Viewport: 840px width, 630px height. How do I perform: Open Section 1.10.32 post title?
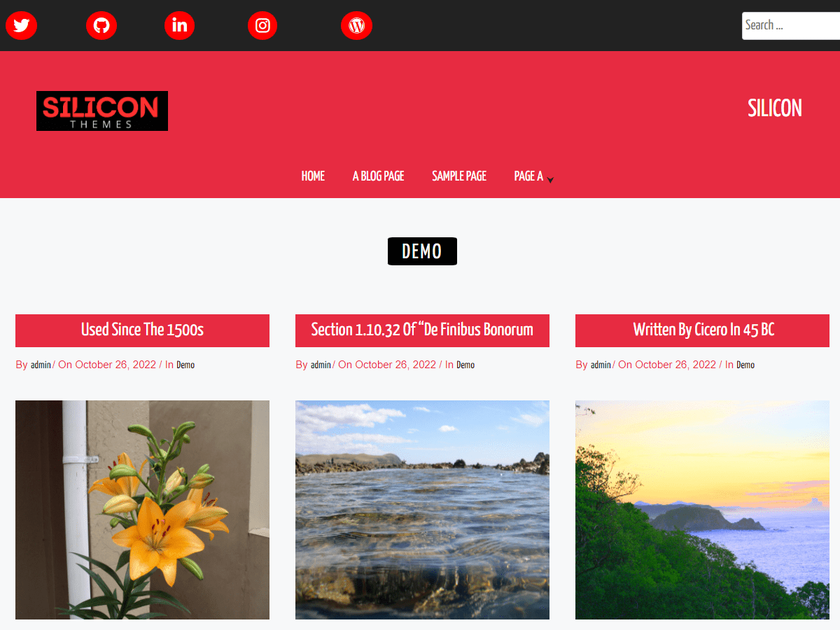tap(422, 330)
